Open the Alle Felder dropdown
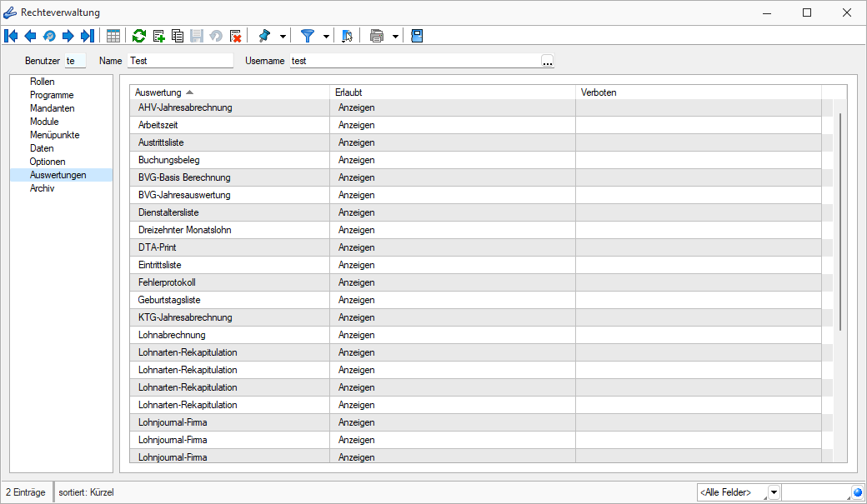The image size is (867, 504). coord(774,492)
